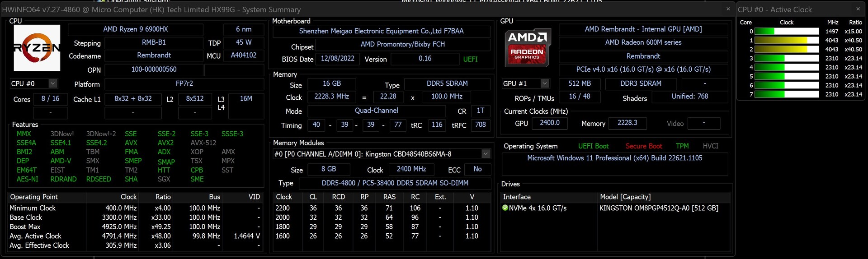
Task: Click the Core 0 clock bar
Action: pos(787,31)
